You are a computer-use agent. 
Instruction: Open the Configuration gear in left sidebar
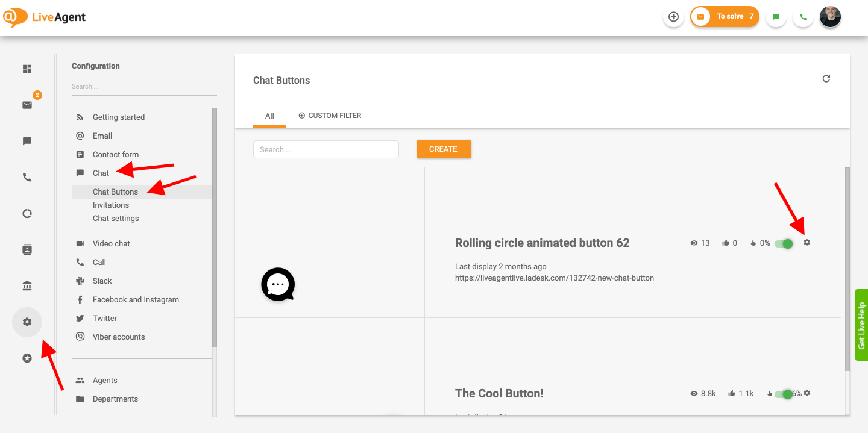pyautogui.click(x=27, y=322)
